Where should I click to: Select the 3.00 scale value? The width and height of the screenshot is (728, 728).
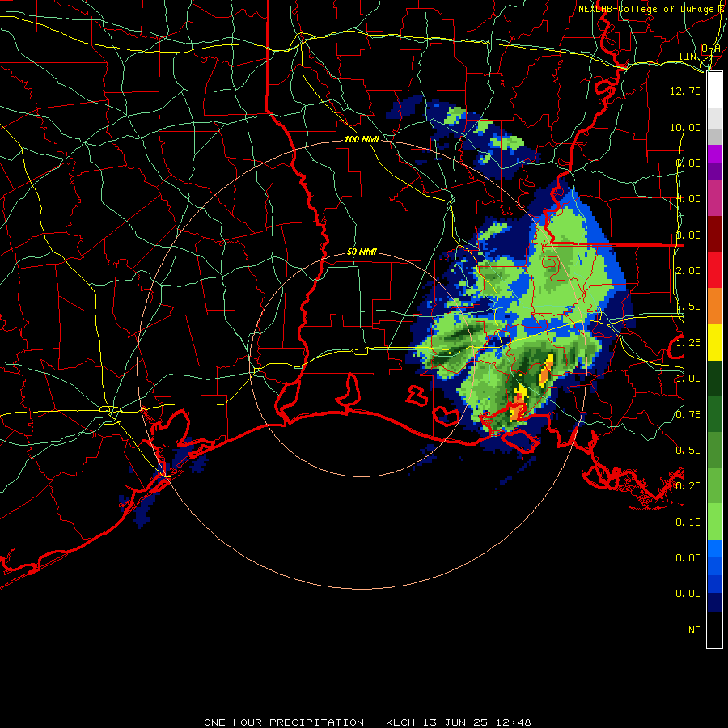pyautogui.click(x=688, y=235)
